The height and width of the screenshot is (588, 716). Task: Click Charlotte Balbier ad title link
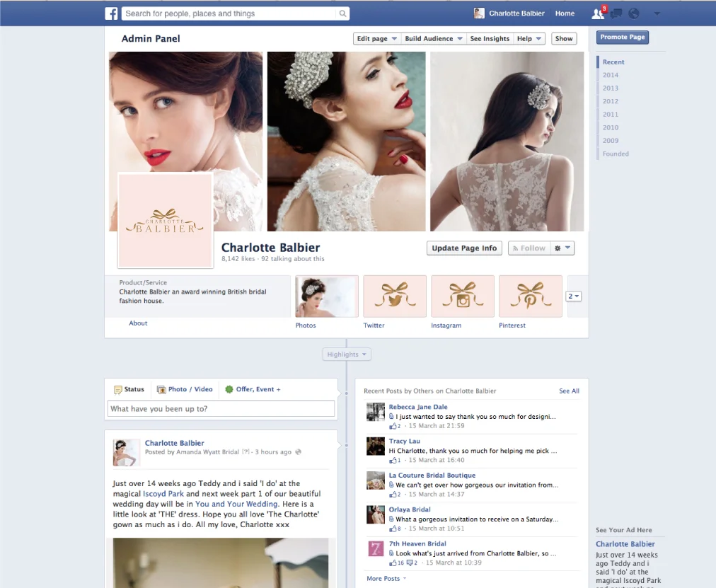(625, 544)
